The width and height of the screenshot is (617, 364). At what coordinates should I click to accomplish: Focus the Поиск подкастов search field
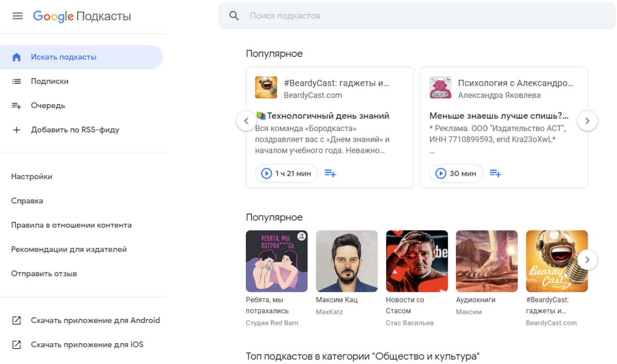click(x=417, y=15)
